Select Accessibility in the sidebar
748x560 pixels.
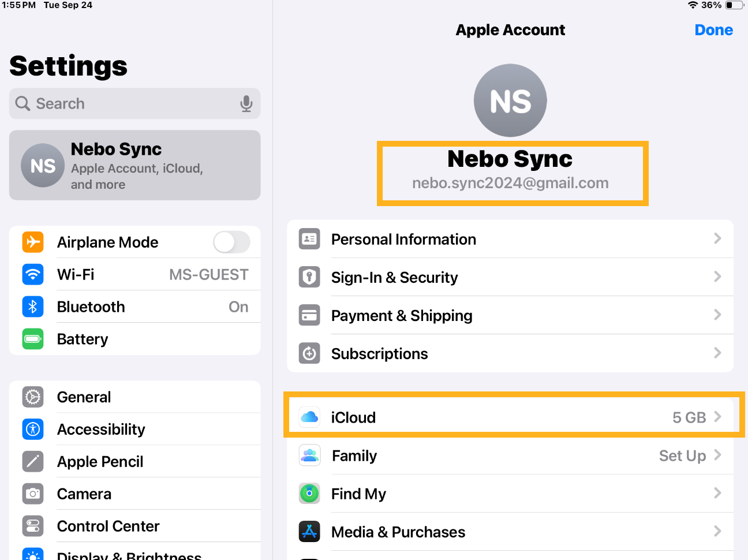[134, 429]
